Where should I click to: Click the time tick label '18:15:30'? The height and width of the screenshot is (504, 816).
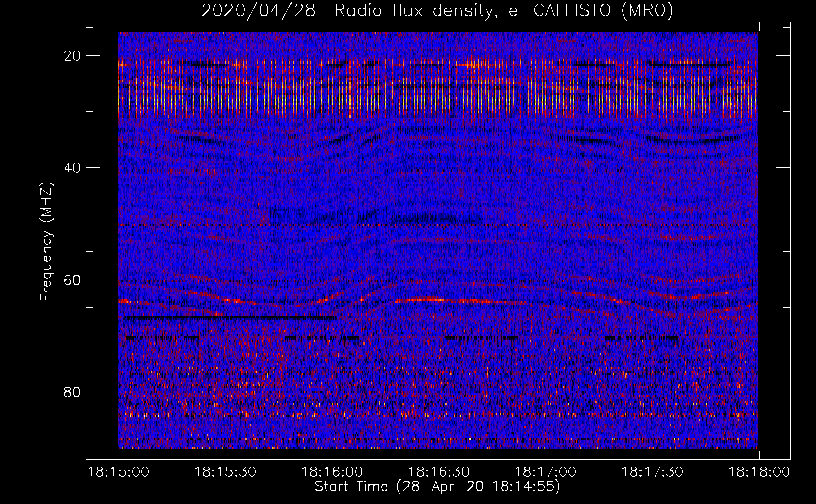coord(225,472)
